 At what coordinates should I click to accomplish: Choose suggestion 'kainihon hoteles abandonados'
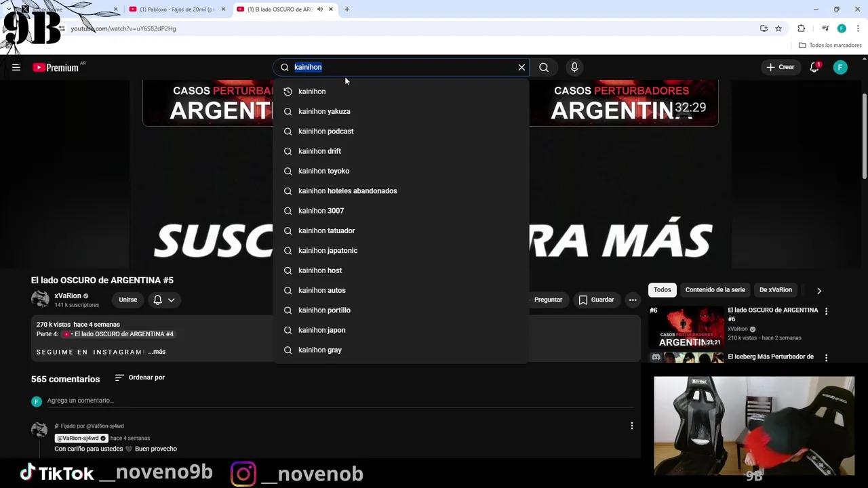401,190
